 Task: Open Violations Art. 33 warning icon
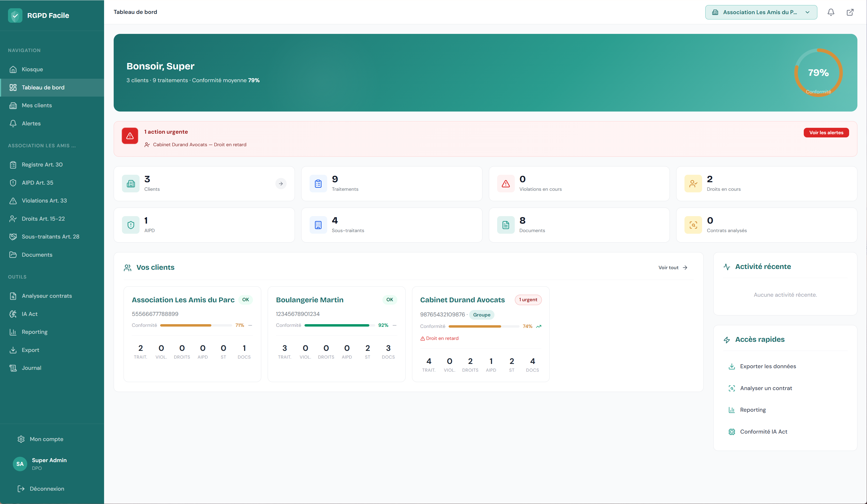[x=13, y=201]
